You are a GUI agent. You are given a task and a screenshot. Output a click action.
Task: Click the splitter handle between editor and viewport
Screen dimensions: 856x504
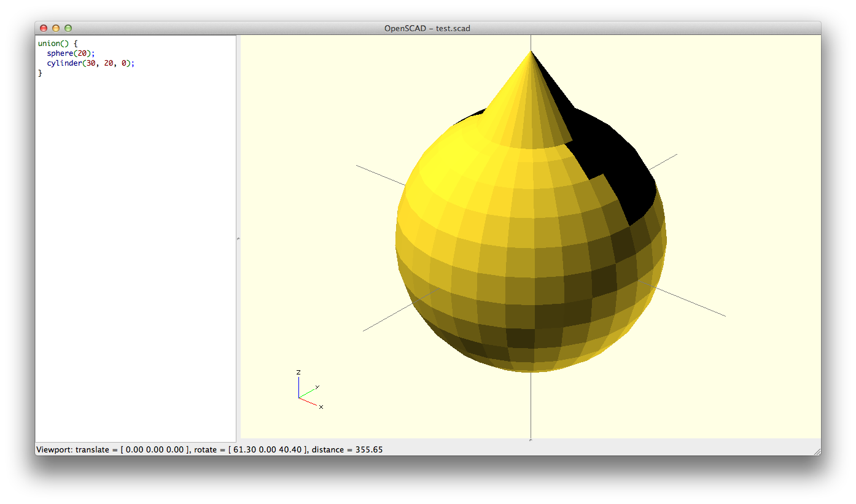tap(238, 238)
